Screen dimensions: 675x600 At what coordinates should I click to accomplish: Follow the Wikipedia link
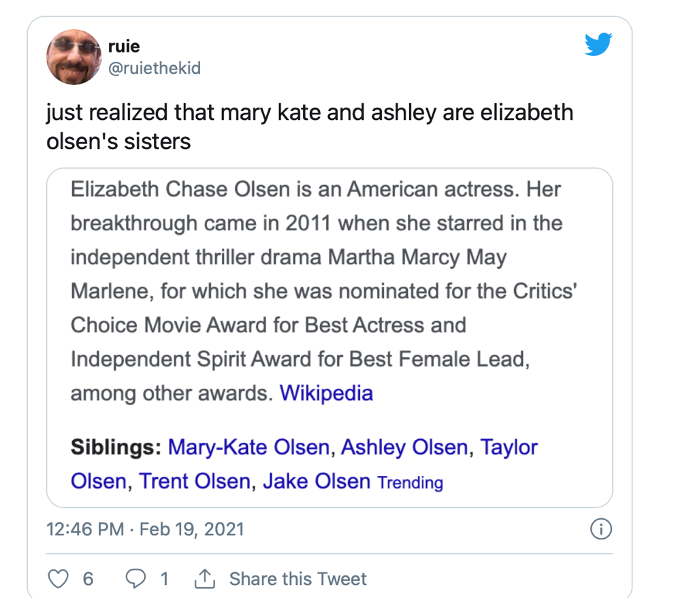click(x=326, y=393)
